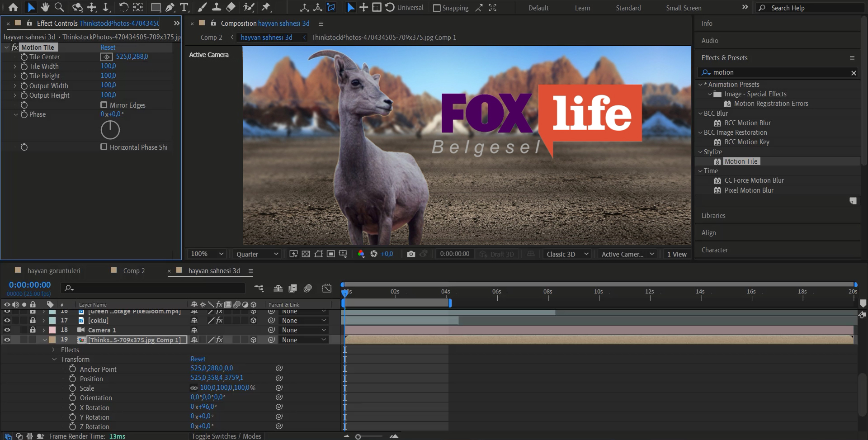
Task: Open the Character panel
Action: [x=714, y=250]
